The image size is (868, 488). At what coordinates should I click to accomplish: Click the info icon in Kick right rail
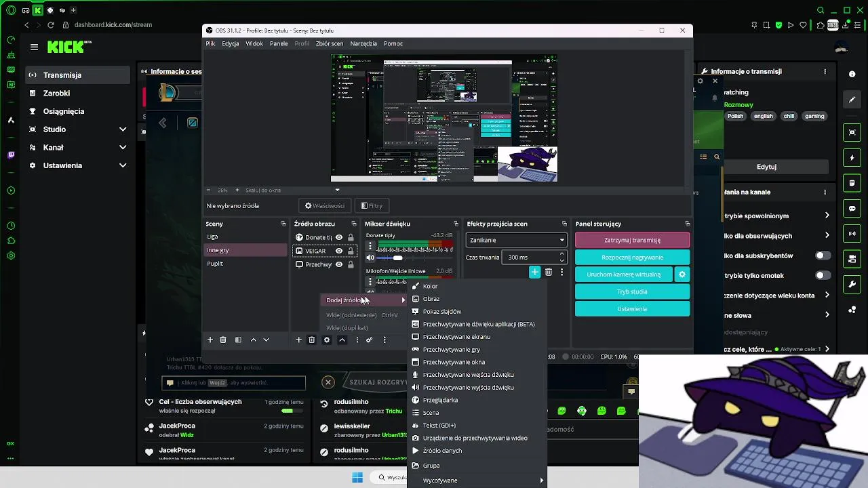coord(852,74)
